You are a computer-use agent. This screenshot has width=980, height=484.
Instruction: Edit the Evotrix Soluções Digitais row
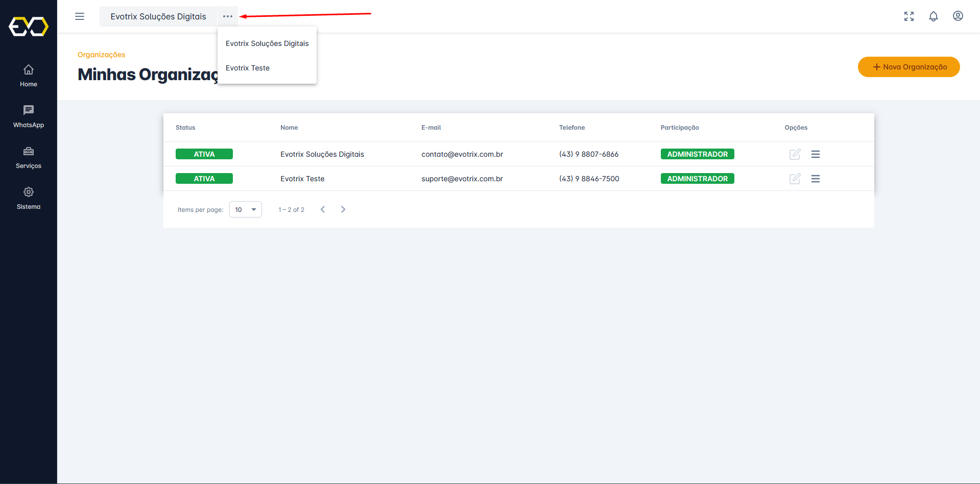click(x=795, y=154)
